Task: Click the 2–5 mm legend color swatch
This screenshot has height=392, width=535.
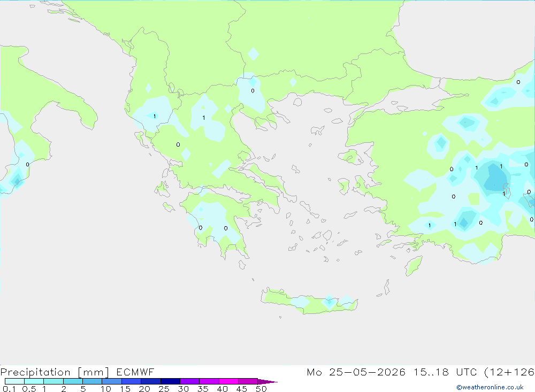Action: pyautogui.click(x=73, y=381)
